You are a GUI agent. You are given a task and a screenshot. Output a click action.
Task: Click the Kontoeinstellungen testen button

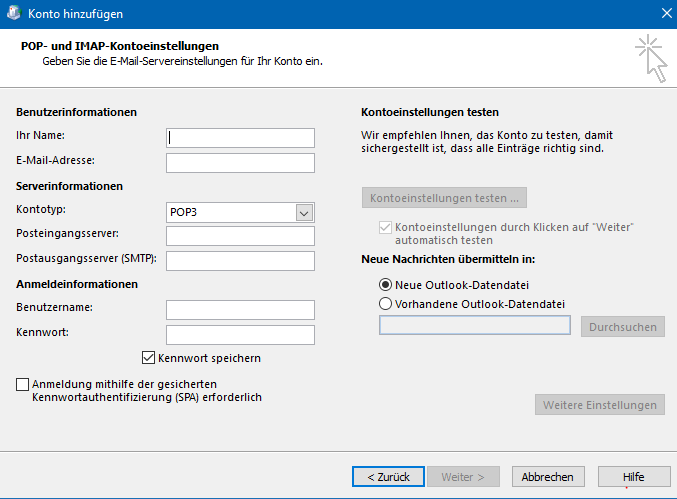click(444, 197)
